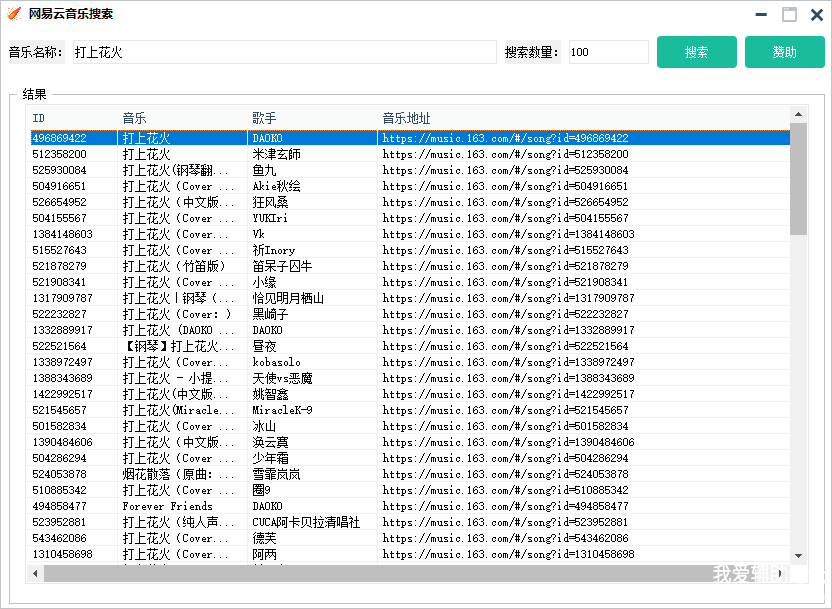The height and width of the screenshot is (609, 832).
Task: Select row with ID 496869422
Action: point(410,138)
